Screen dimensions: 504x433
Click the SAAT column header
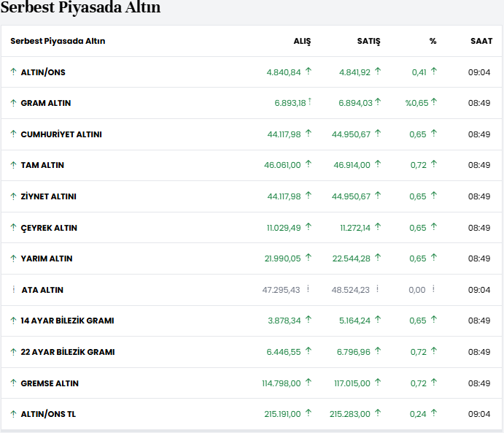click(x=481, y=41)
